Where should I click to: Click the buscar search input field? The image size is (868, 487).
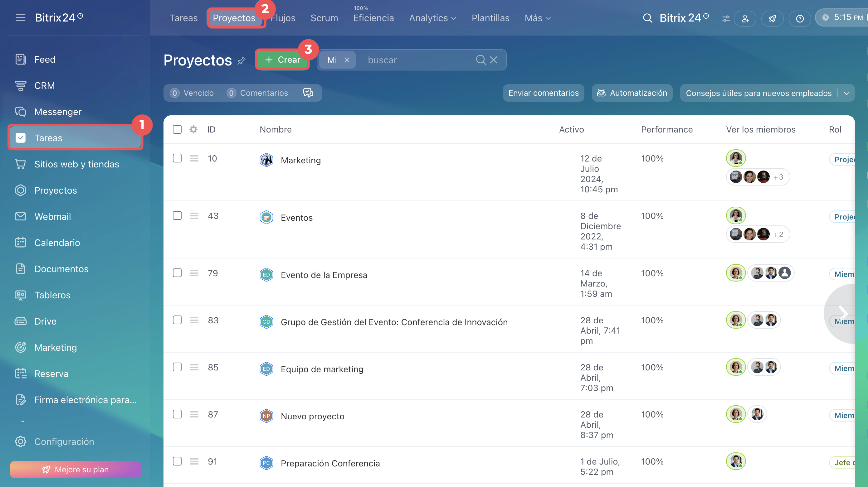pyautogui.click(x=418, y=60)
